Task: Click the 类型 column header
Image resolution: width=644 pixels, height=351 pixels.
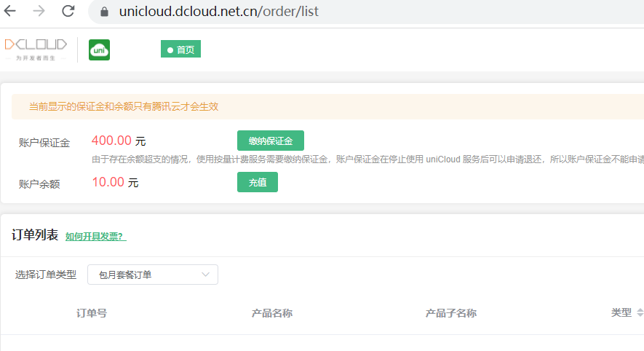Action: tap(621, 313)
